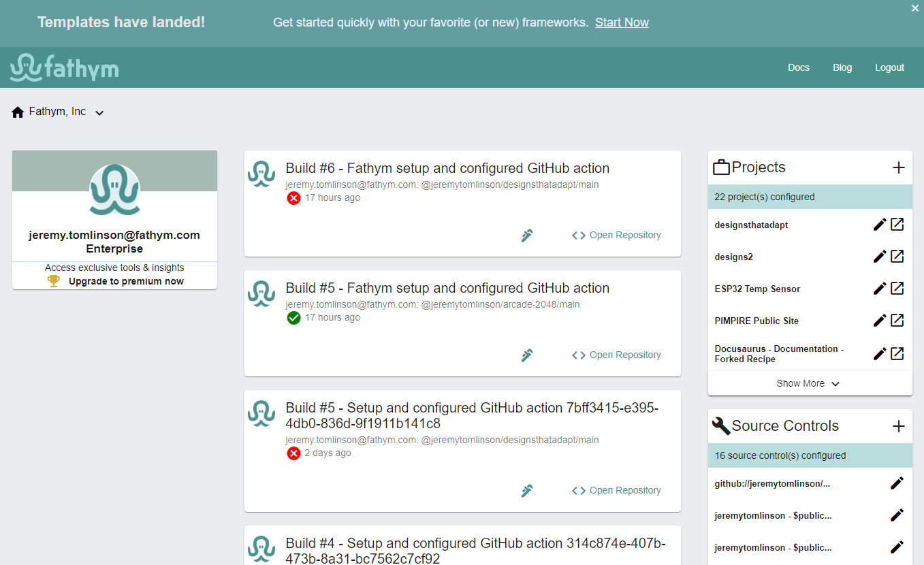The width and height of the screenshot is (924, 565).
Task: Launch PIMPIRE Public Site externally
Action: (897, 321)
